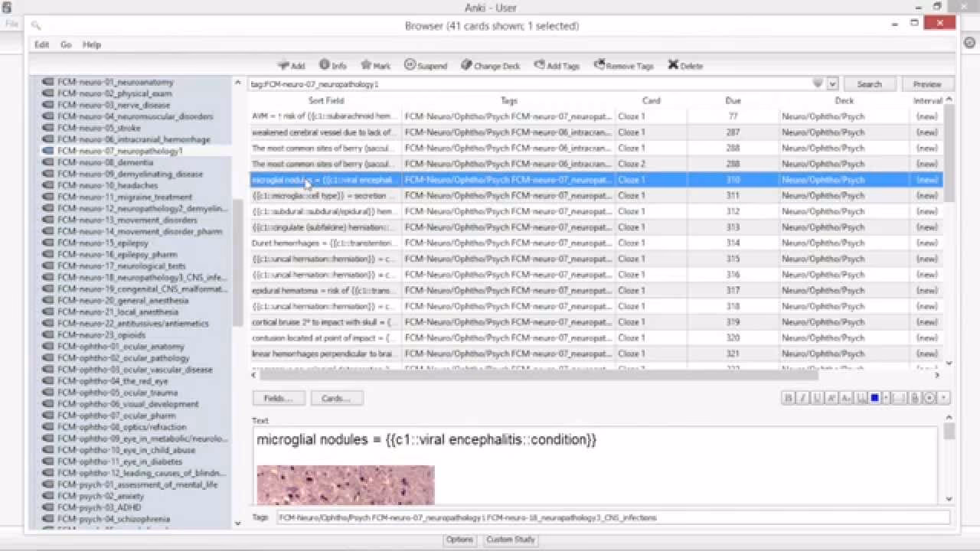Viewport: 980px width, 551px height.
Task: Open the Go menu
Action: coord(66,44)
